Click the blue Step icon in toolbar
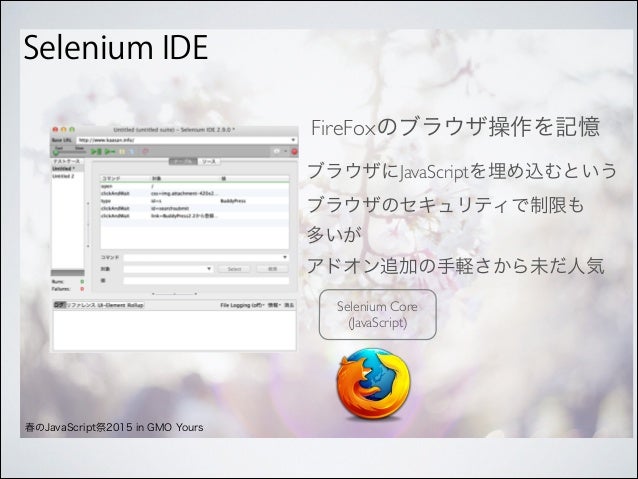This screenshot has width=638, height=479. 132,152
